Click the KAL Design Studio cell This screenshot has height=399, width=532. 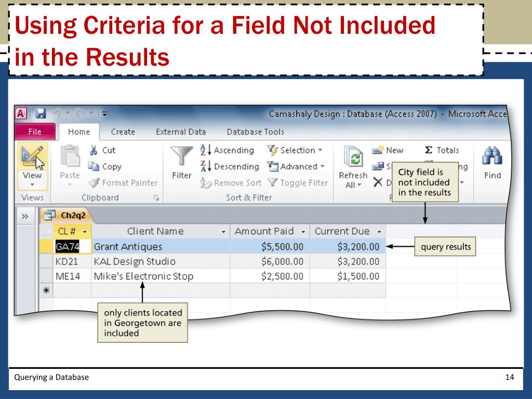tap(161, 261)
